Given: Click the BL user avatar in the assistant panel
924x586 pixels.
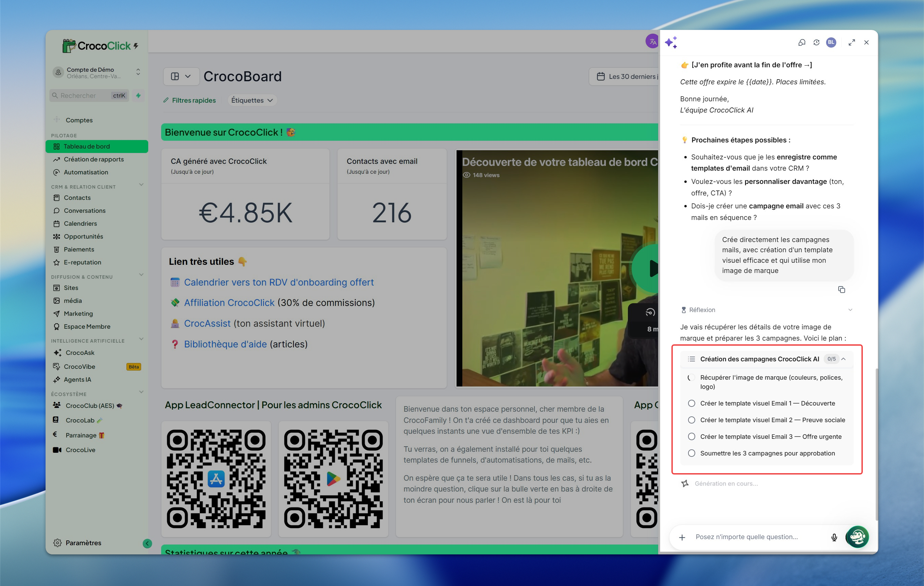Looking at the screenshot, I should [831, 42].
